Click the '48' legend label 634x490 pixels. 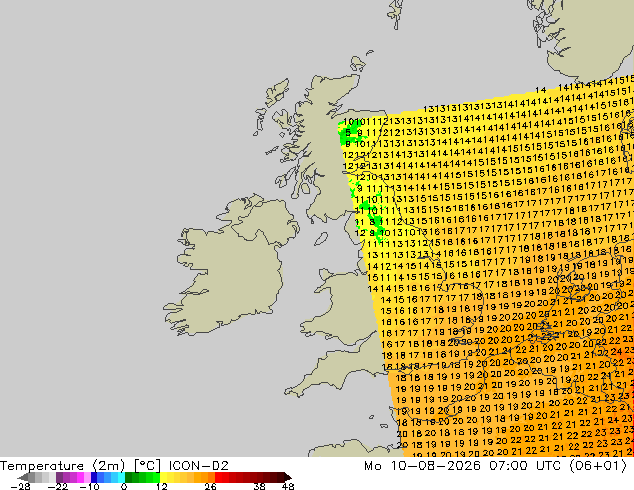[x=288, y=486]
